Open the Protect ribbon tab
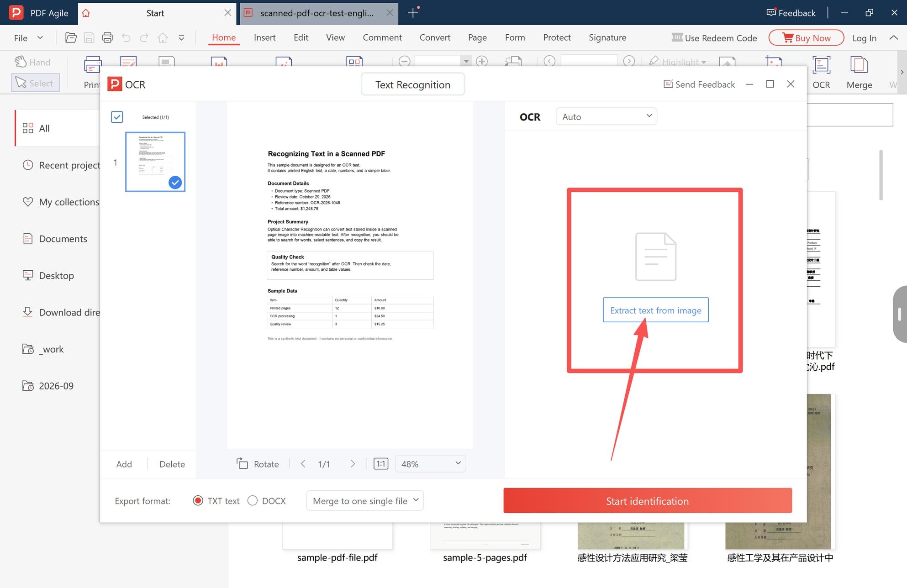Screen dimensions: 907x588 557,37
